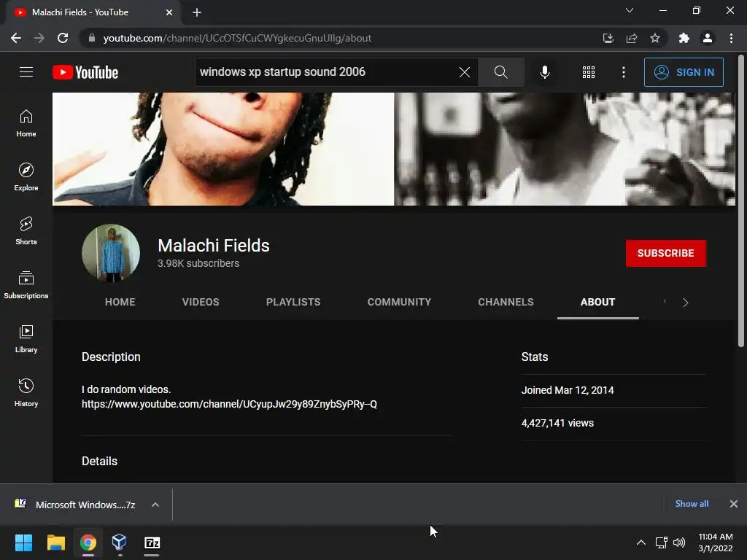The image size is (747, 560).
Task: Close the Malachi Fields tab
Action: (x=169, y=12)
